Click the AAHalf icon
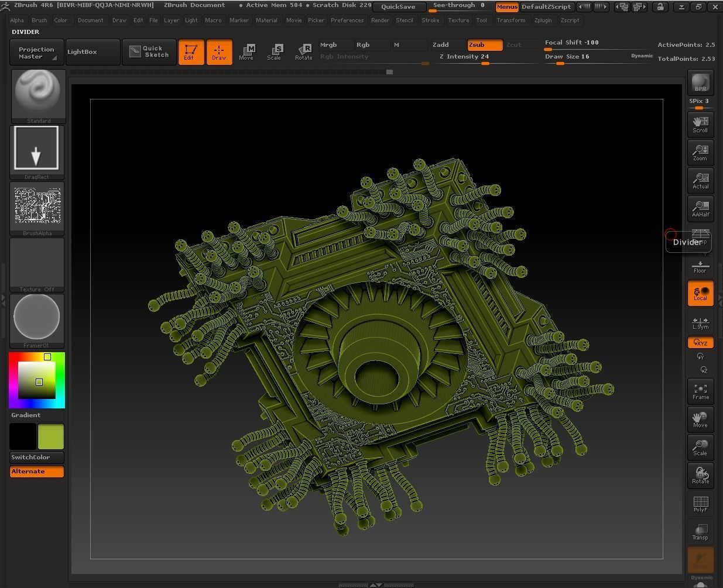 pyautogui.click(x=700, y=208)
